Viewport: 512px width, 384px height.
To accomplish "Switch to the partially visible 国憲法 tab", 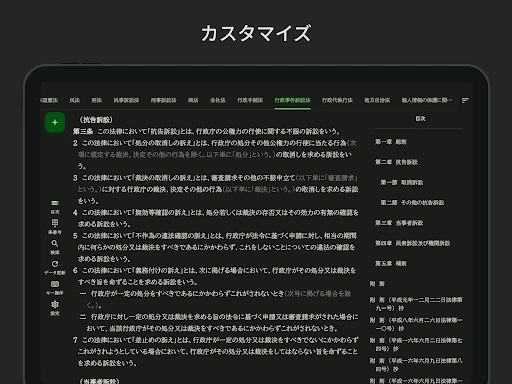I will coord(49,100).
